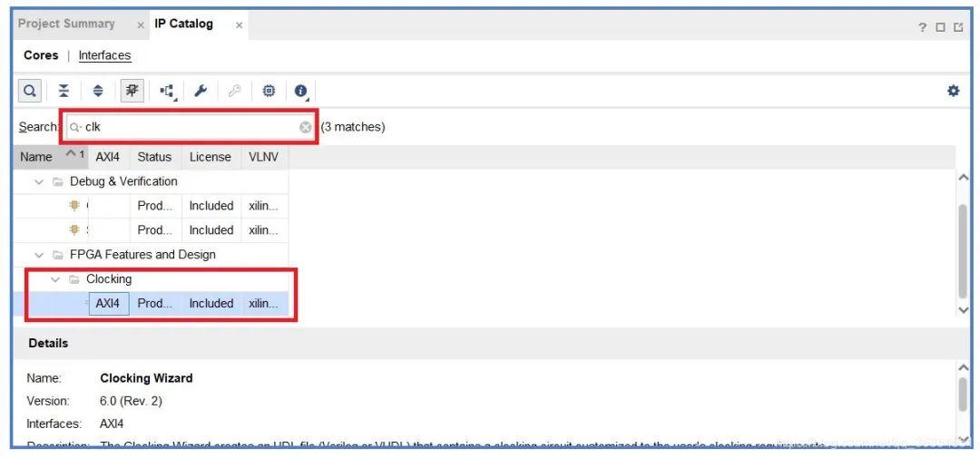Clear the search field with the X icon

click(x=305, y=128)
